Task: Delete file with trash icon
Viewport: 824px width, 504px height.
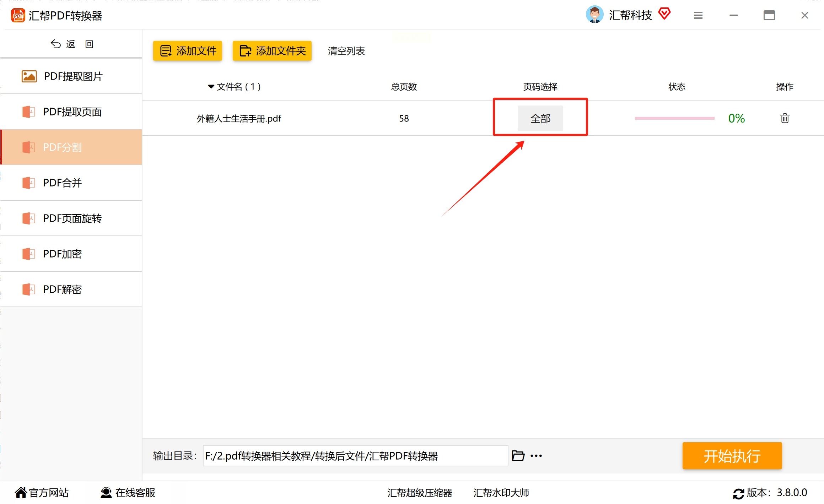Action: pos(785,118)
